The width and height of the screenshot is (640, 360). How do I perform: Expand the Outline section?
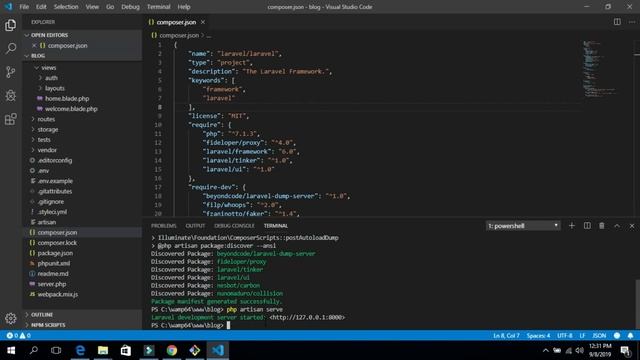click(x=82, y=315)
